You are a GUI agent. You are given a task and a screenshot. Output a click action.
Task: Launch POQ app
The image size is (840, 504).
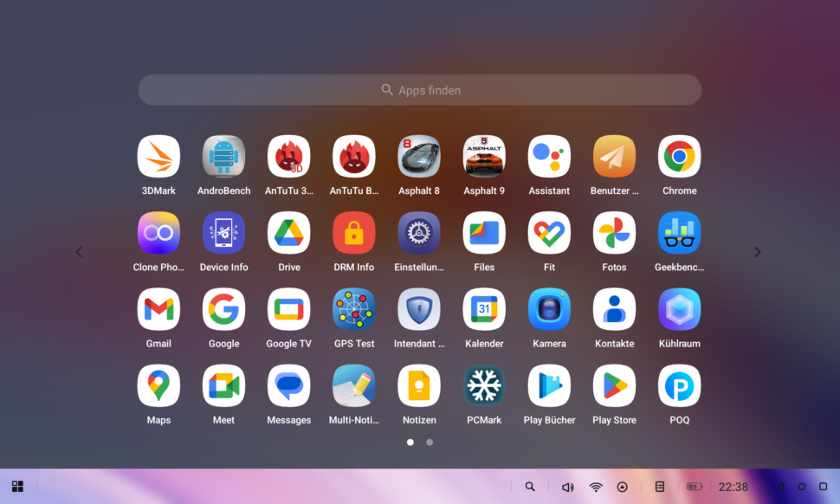click(679, 386)
